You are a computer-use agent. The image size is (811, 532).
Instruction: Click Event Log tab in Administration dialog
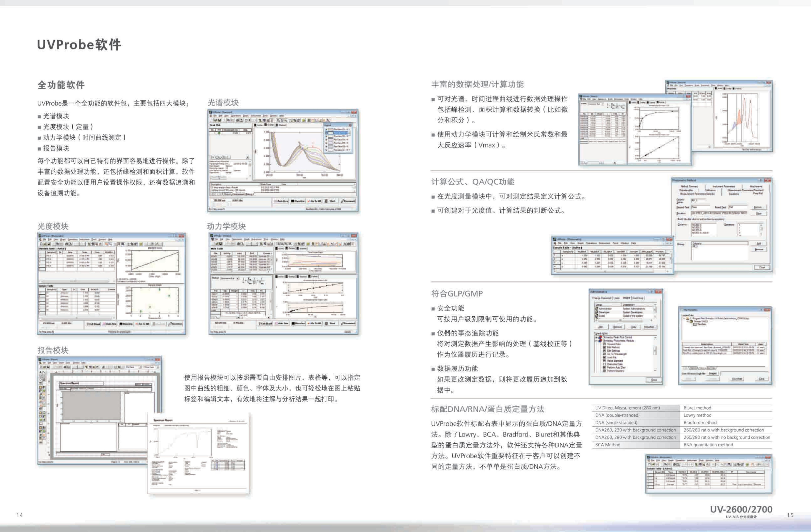638,298
